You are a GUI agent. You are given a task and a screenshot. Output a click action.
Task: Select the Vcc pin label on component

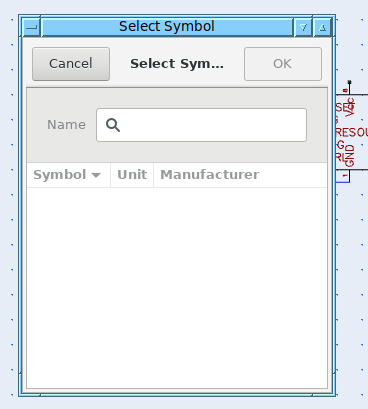[350, 107]
